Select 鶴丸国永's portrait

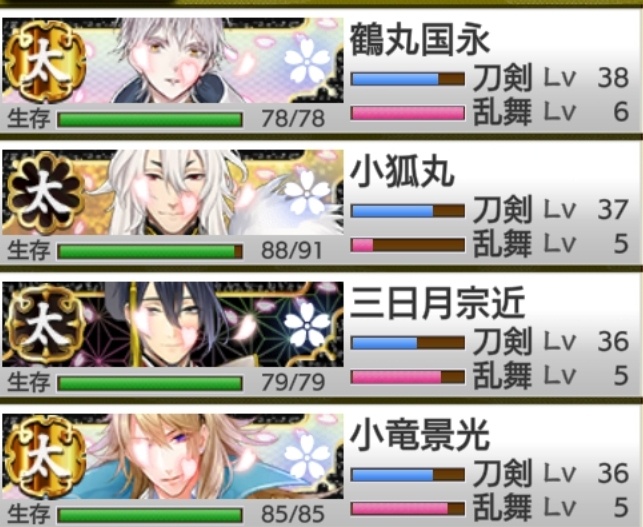point(173,60)
